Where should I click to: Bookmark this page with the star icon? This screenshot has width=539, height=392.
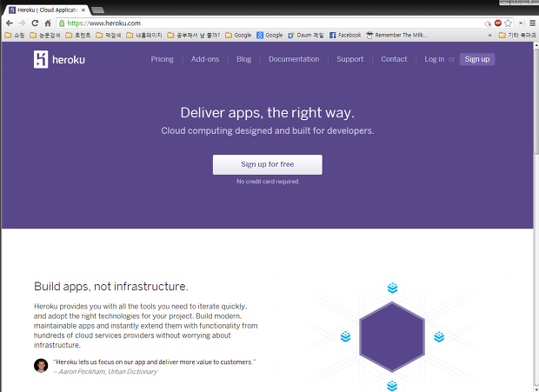[x=508, y=23]
